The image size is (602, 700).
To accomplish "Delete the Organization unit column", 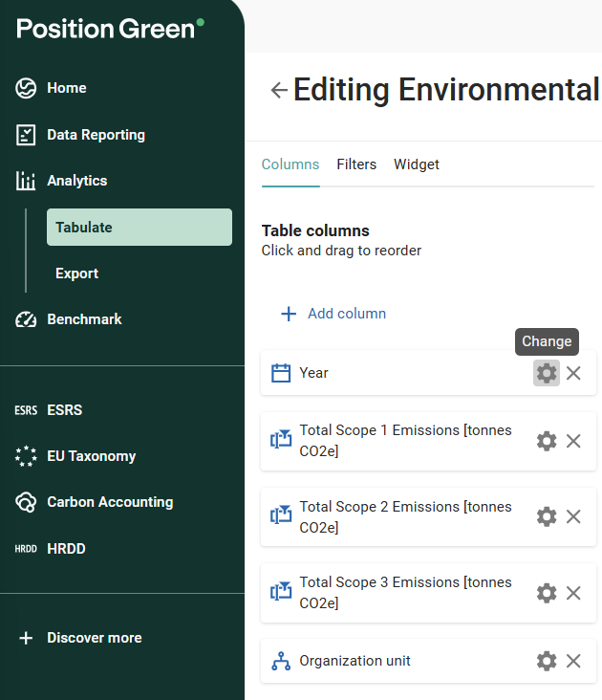I will 573,661.
